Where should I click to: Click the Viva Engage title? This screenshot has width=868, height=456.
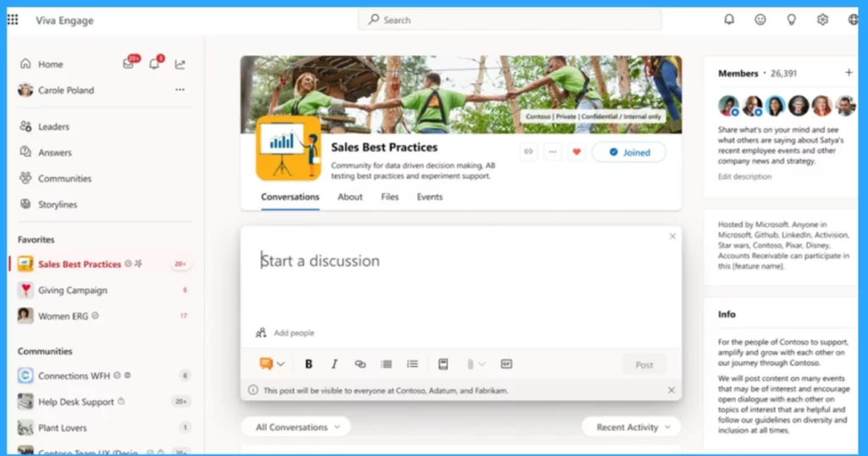point(64,20)
